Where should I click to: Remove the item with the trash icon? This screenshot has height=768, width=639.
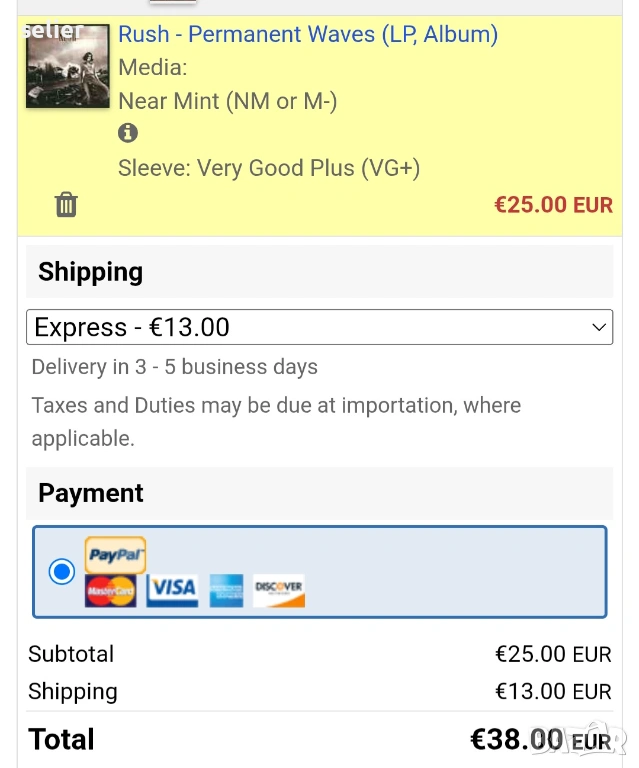[66, 205]
